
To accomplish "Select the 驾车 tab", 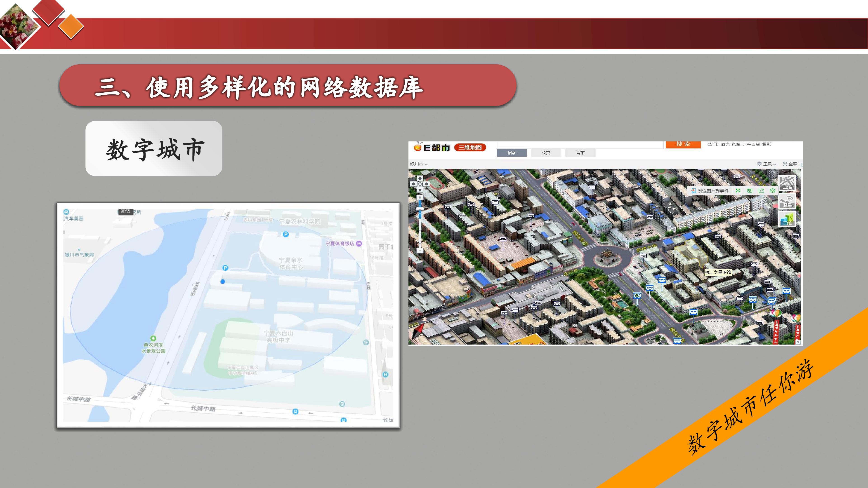I will point(580,153).
